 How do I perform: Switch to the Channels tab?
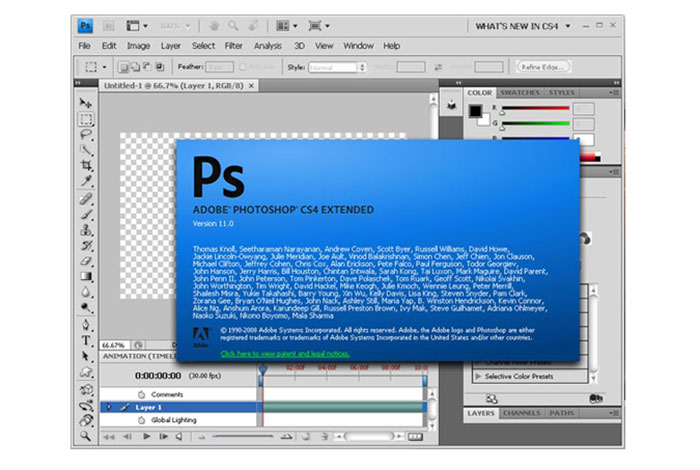click(x=521, y=413)
